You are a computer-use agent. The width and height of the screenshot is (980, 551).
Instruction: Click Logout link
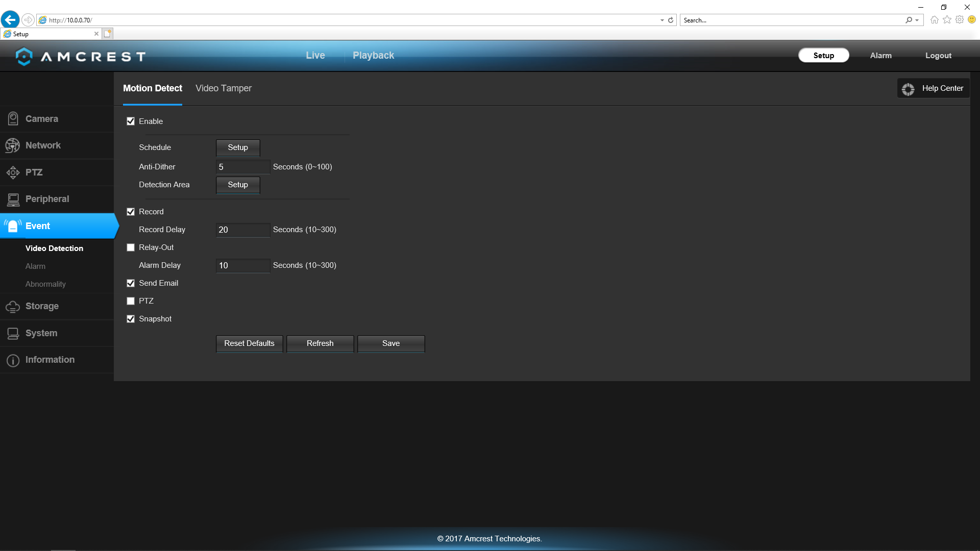[938, 55]
